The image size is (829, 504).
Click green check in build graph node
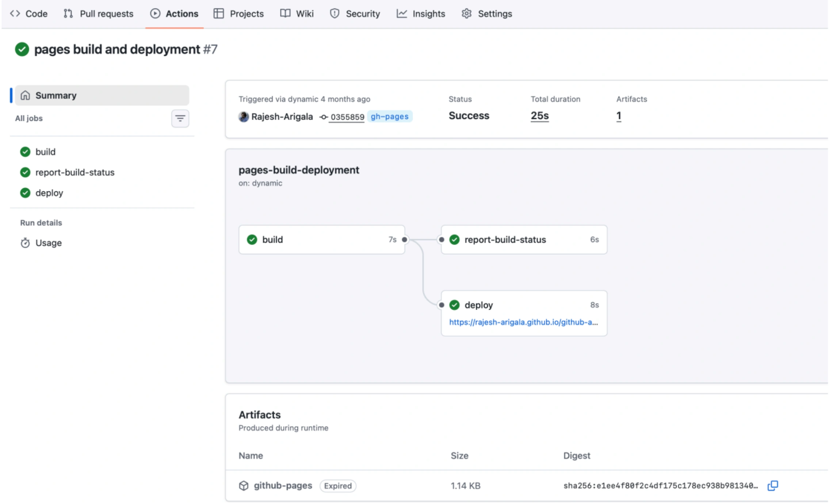point(252,240)
